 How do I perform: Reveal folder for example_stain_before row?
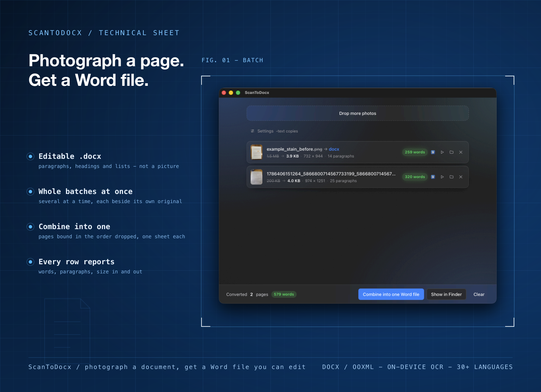[x=451, y=152]
